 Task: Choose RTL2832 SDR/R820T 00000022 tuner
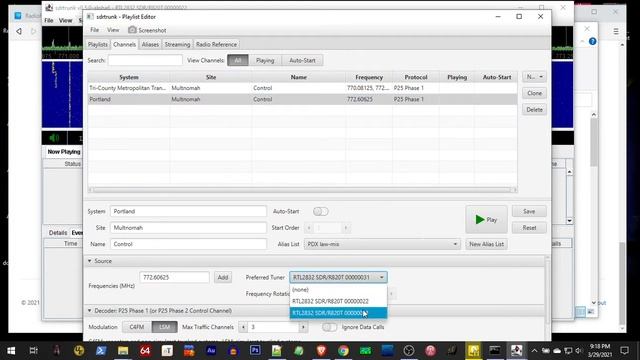click(x=338, y=301)
